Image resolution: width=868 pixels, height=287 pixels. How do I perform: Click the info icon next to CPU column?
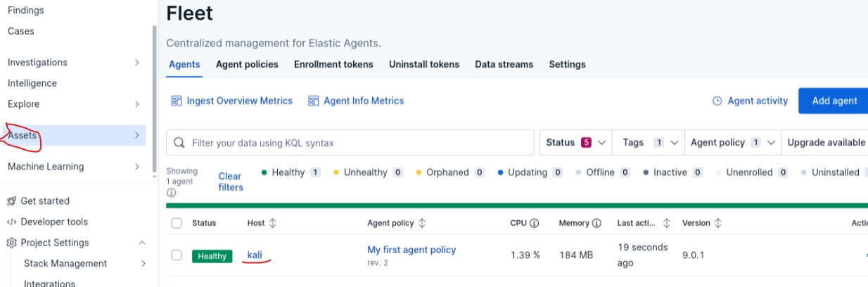click(535, 223)
